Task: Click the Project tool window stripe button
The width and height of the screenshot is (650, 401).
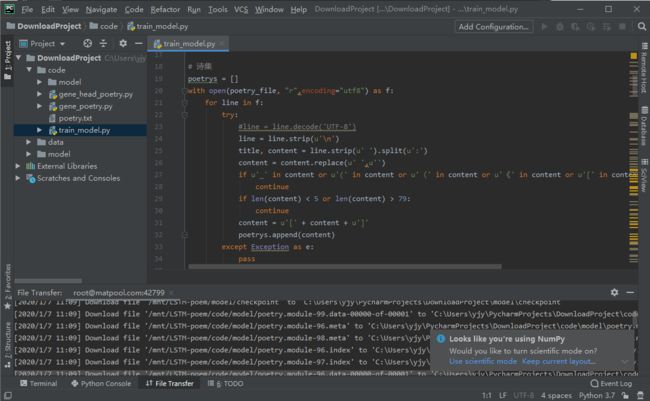Action: coord(7,61)
